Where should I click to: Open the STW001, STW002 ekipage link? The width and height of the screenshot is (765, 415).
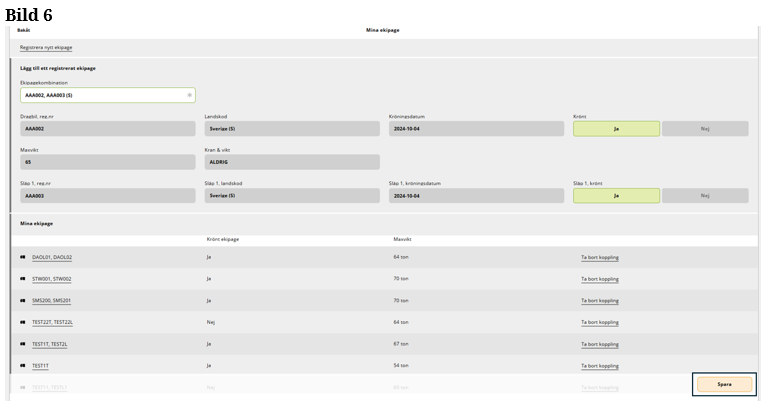pos(52,279)
